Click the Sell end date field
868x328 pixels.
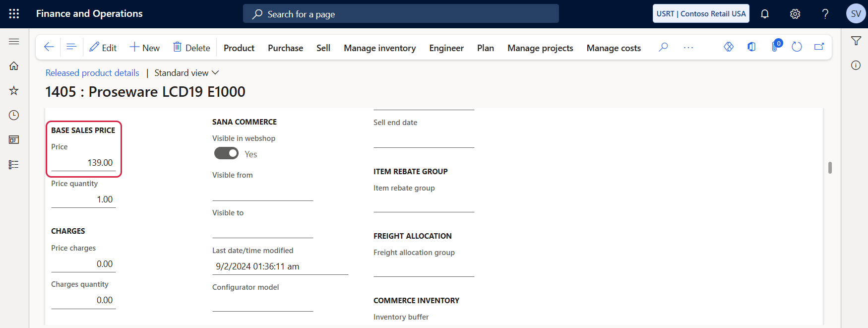424,139
